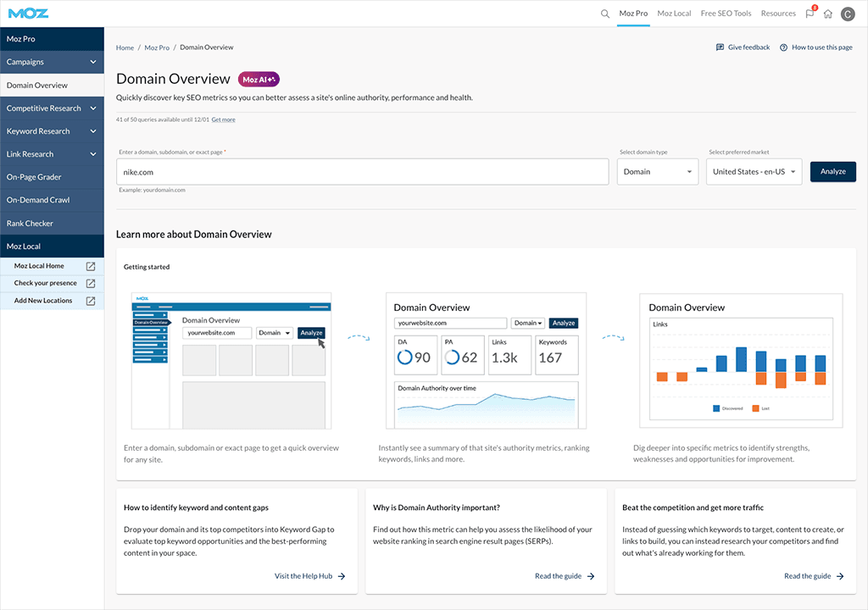The height and width of the screenshot is (610, 868).
Task: Open external link icon for Add New Locations
Action: (x=91, y=301)
